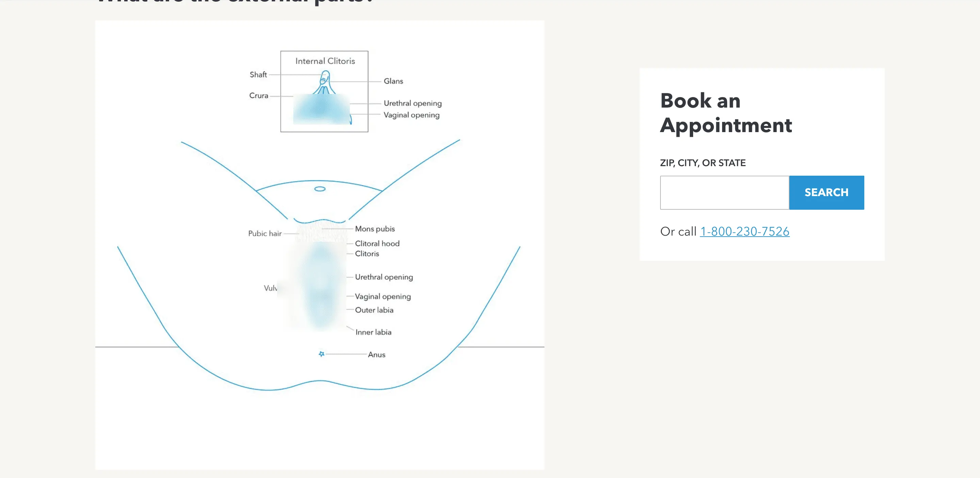980x478 pixels.
Task: Click the Mons pubis label
Action: [x=374, y=229]
